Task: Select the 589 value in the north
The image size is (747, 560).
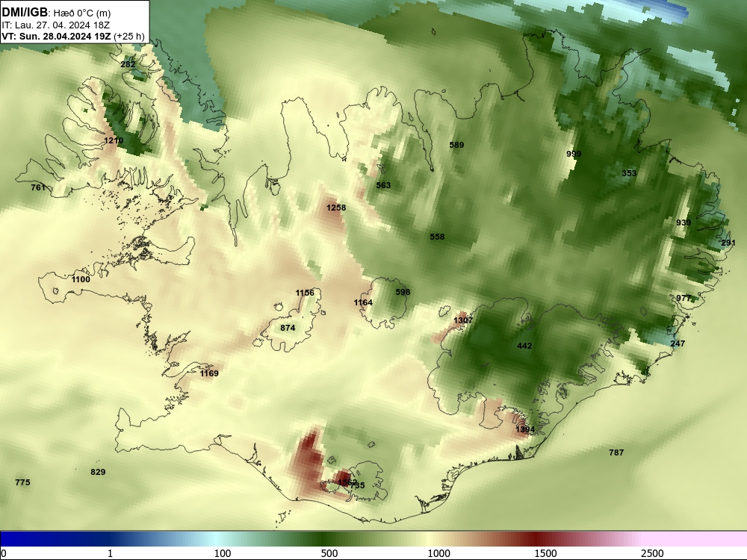Action: pyautogui.click(x=456, y=146)
